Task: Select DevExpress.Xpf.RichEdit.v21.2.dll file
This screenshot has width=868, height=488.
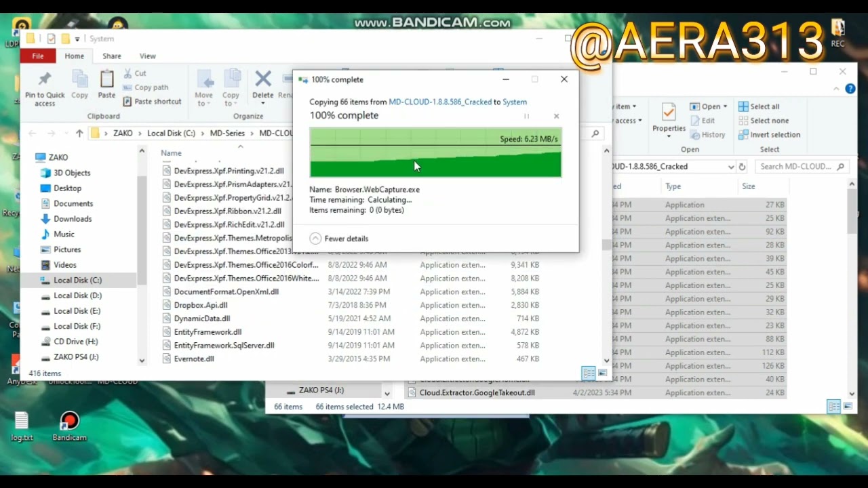Action: coord(229,224)
